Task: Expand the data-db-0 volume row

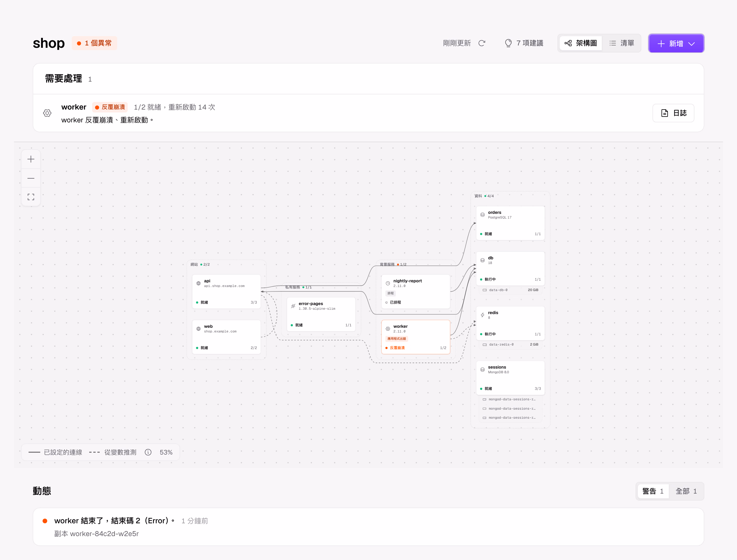Action: coord(510,290)
